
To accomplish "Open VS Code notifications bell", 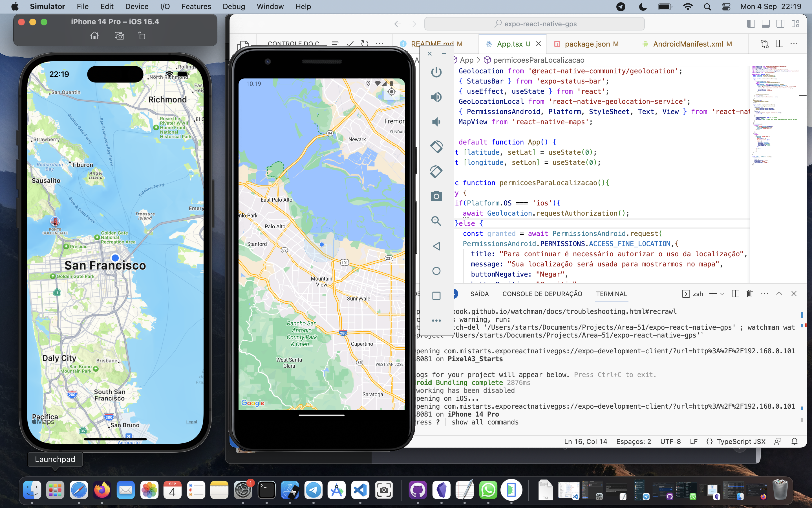I will click(794, 441).
